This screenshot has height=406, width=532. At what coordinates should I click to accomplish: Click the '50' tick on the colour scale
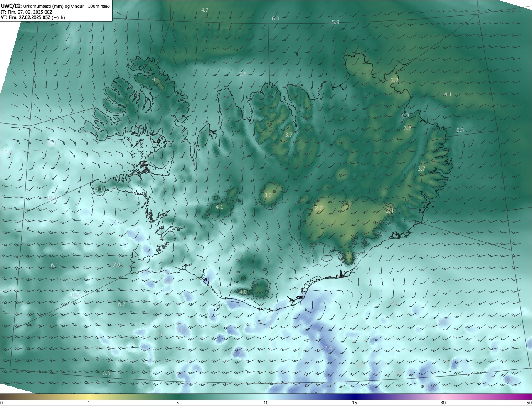coord(529,403)
